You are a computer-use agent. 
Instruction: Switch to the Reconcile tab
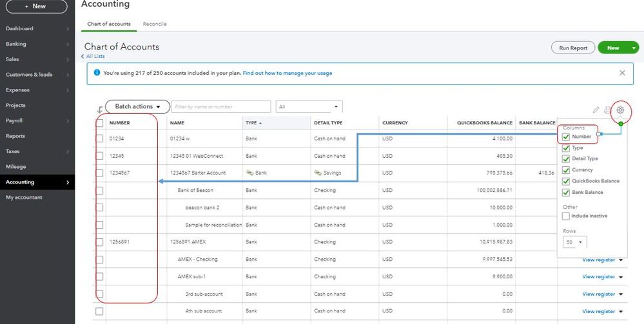click(155, 24)
